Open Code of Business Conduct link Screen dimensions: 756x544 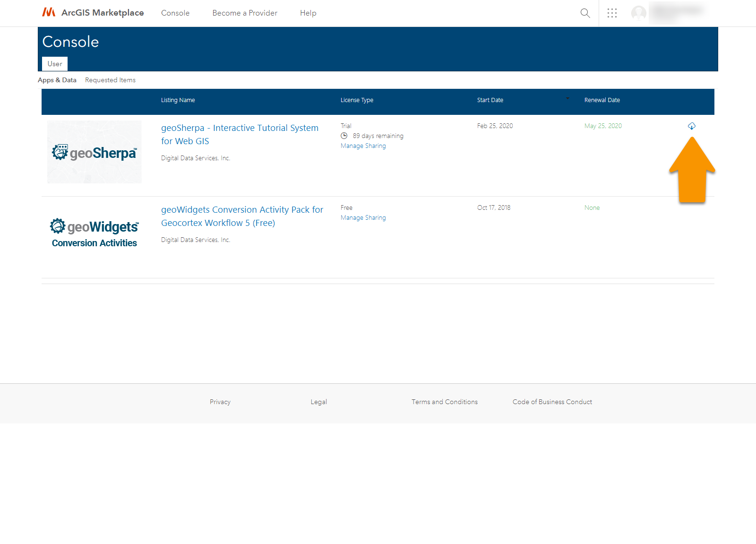(x=552, y=402)
